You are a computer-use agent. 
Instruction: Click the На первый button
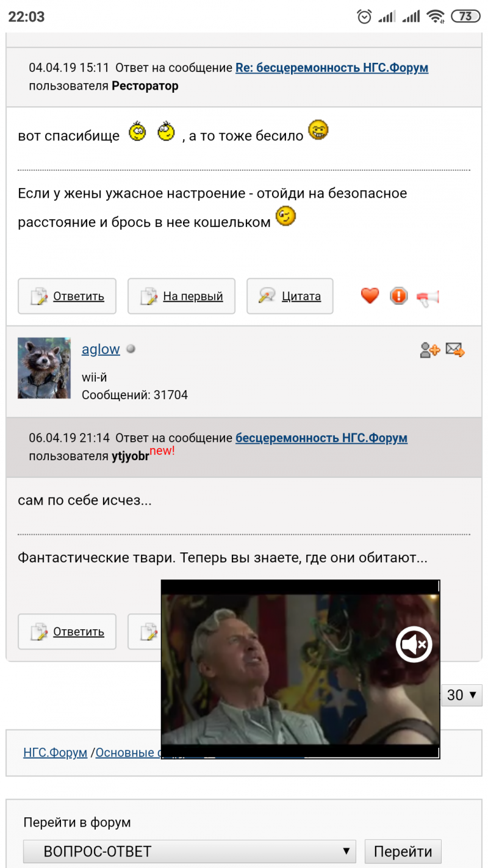(x=181, y=296)
